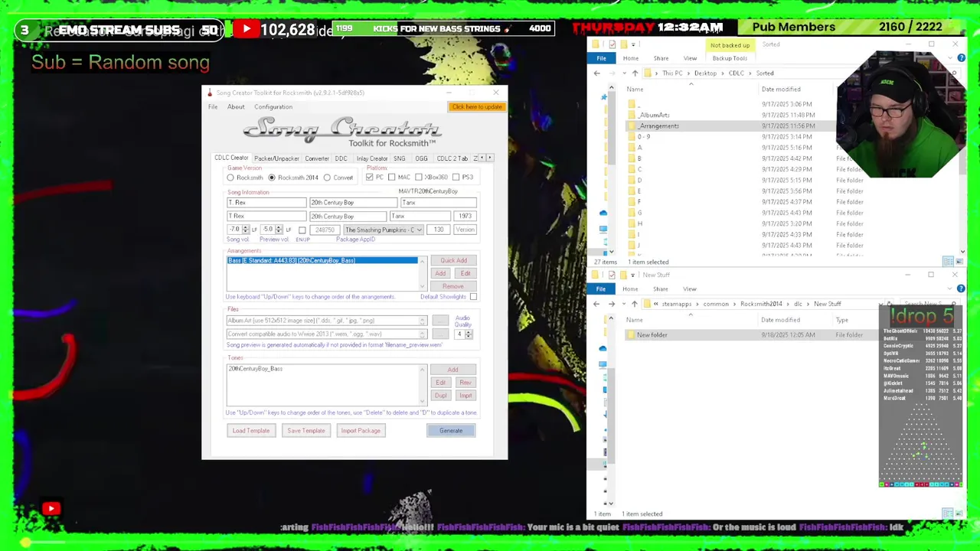Screen dimensions: 980x551
Task: Click the _Arrangements folder icon in Sorted window
Action: pos(632,126)
